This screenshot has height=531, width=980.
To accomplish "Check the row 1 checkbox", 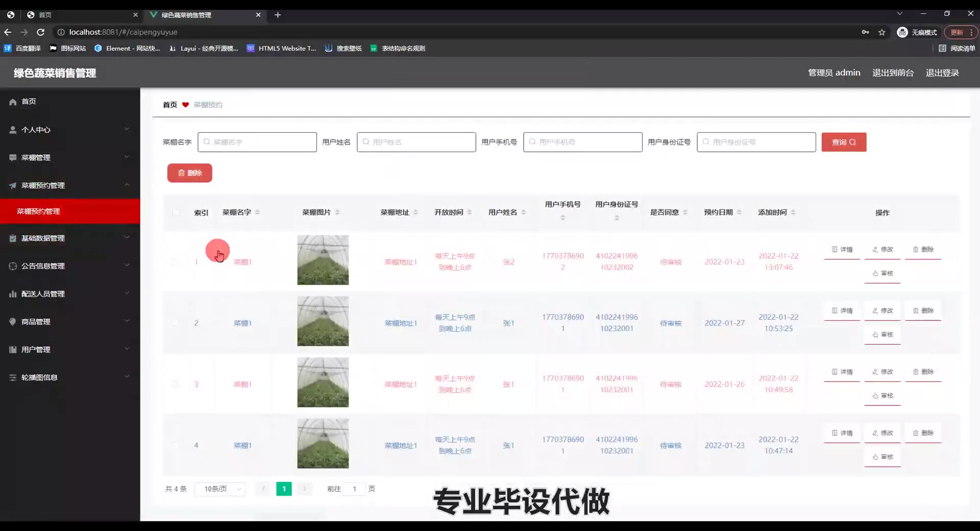I will [x=175, y=262].
